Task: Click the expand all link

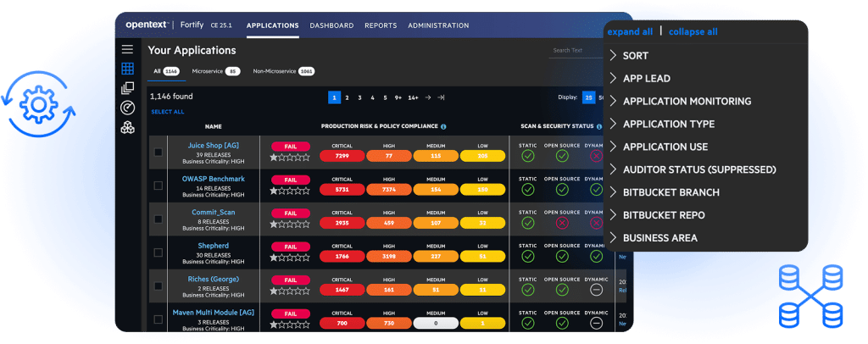Action: point(630,31)
